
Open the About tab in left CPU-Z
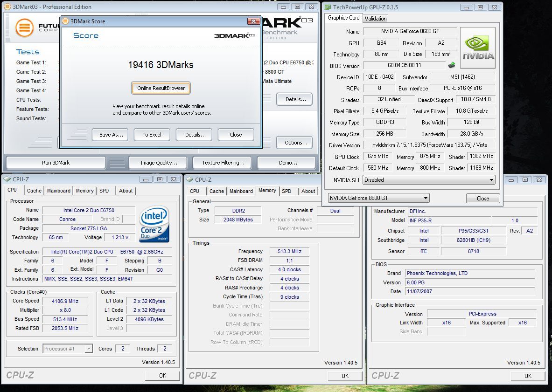[126, 191]
